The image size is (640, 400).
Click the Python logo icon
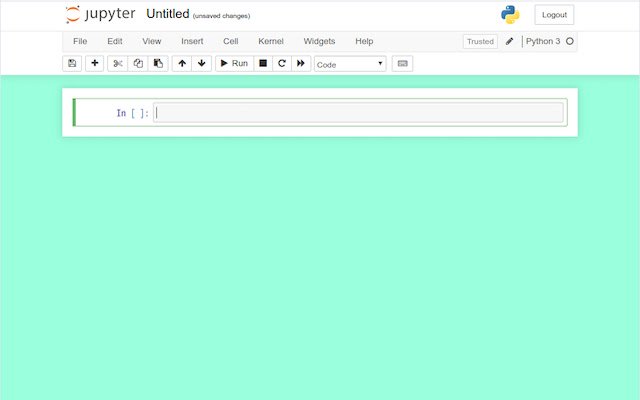point(510,15)
